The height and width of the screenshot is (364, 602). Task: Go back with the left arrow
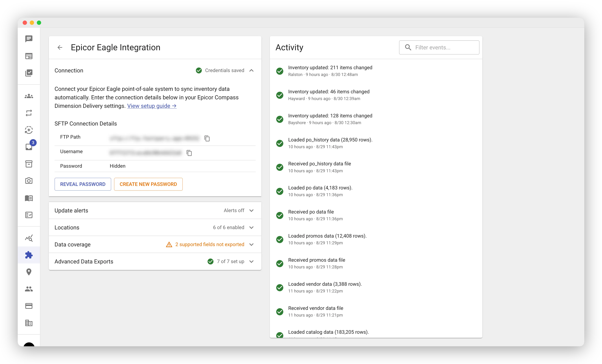60,47
